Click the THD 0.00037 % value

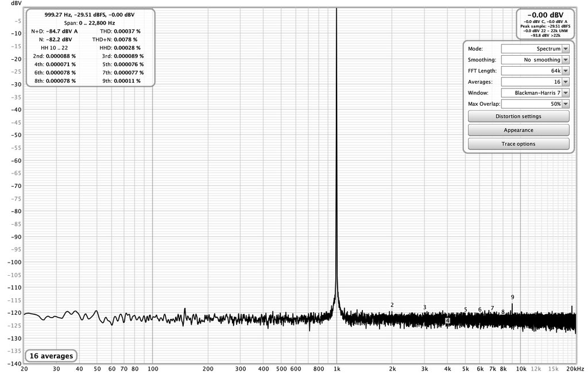tap(127, 31)
